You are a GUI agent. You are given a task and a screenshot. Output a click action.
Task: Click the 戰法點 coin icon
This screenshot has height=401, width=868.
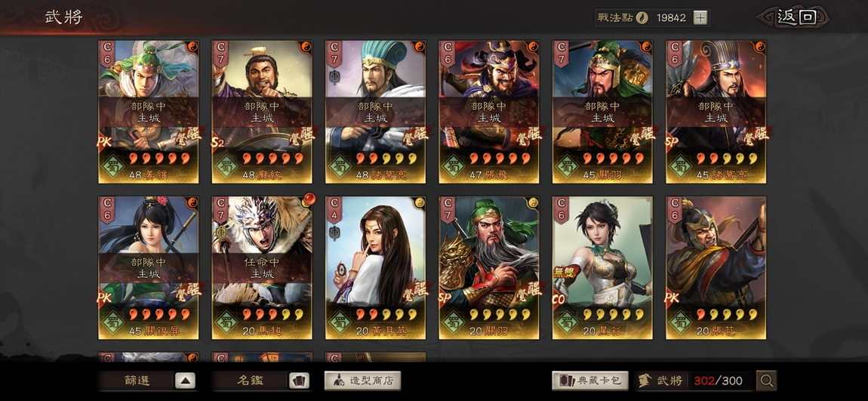coord(642,17)
